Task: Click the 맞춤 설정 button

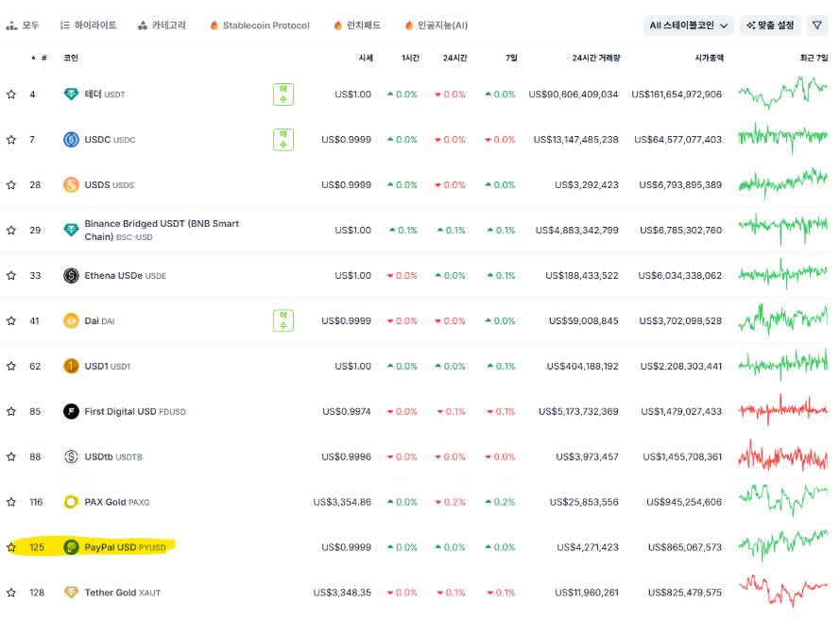Action: click(770, 26)
